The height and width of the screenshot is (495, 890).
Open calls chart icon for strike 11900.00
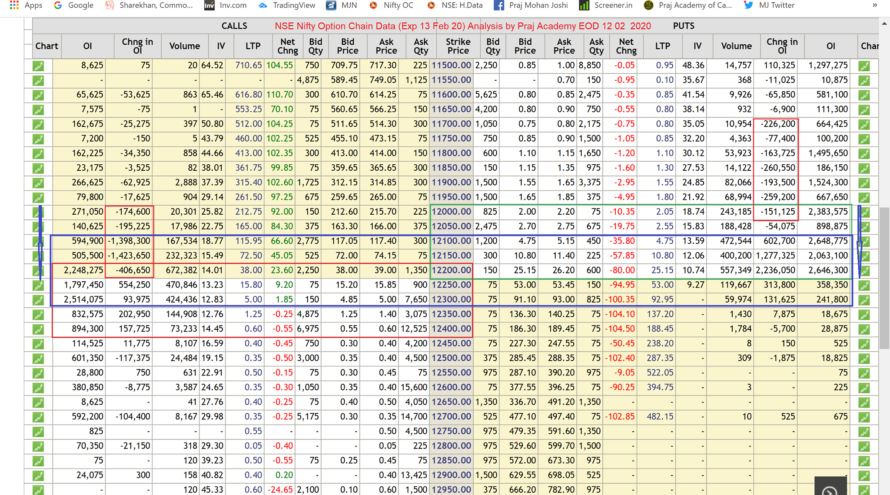pos(38,183)
